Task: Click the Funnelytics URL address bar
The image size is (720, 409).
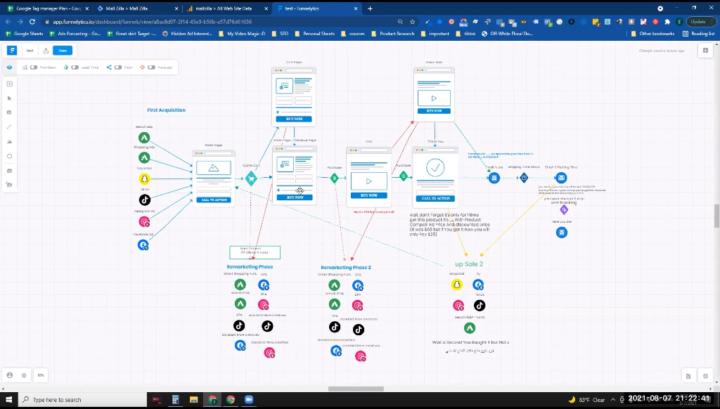Action: (x=220, y=22)
